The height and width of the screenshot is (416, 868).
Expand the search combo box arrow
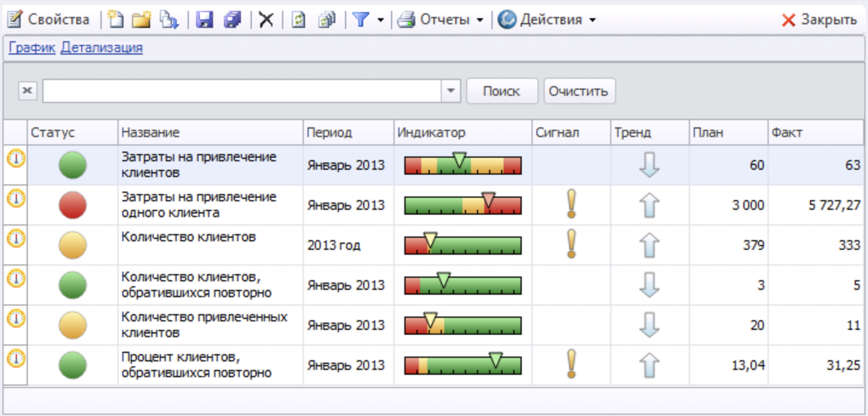point(451,90)
